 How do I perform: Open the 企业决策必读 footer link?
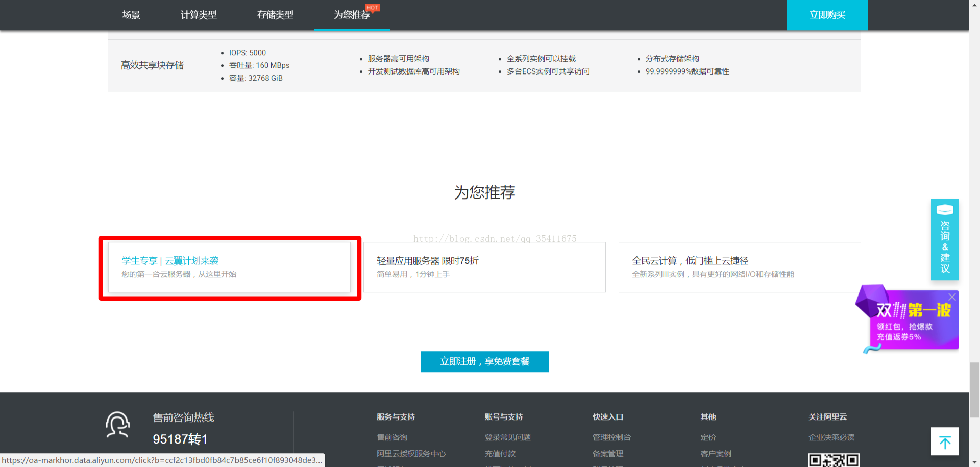(831, 437)
